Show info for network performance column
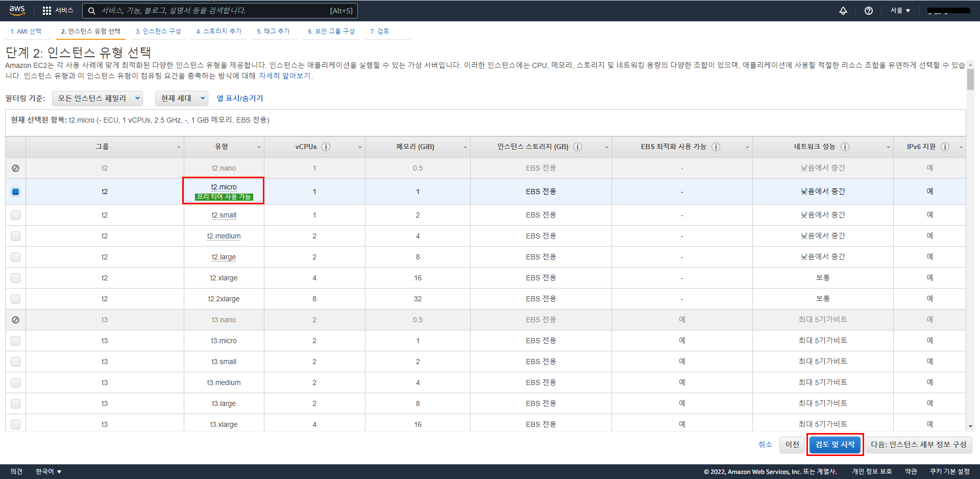The image size is (980, 479). [x=845, y=147]
